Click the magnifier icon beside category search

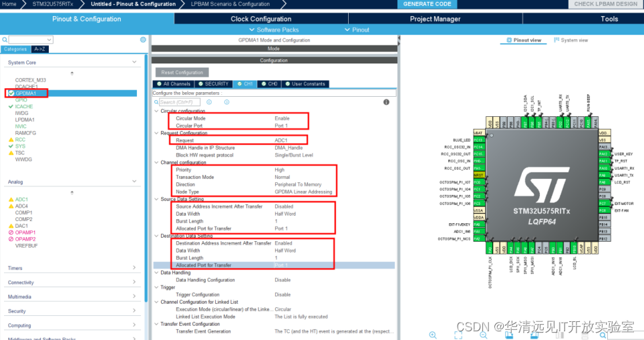(5, 40)
